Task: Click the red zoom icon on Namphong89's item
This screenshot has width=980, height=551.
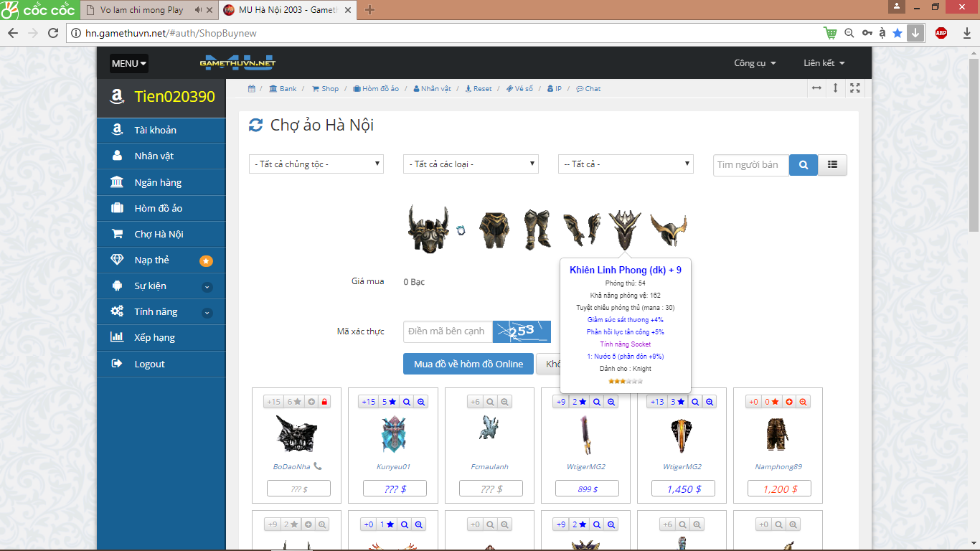Action: click(804, 402)
